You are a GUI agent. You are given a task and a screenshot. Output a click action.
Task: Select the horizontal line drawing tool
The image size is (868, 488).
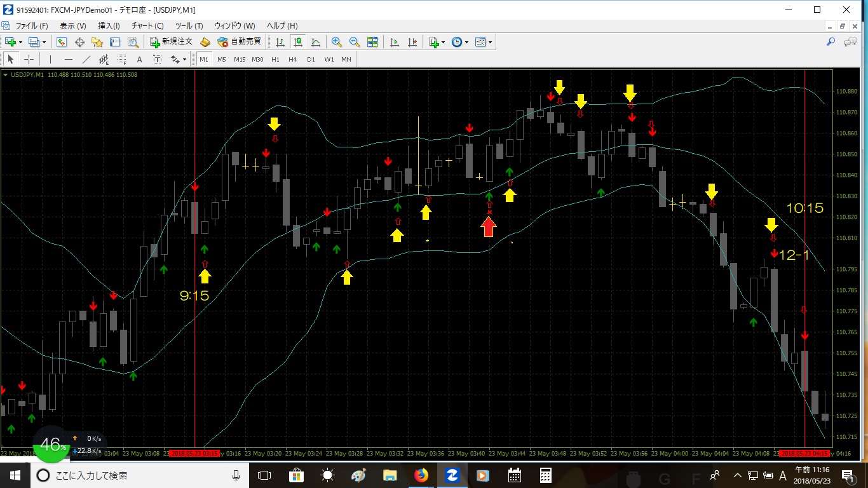[69, 59]
